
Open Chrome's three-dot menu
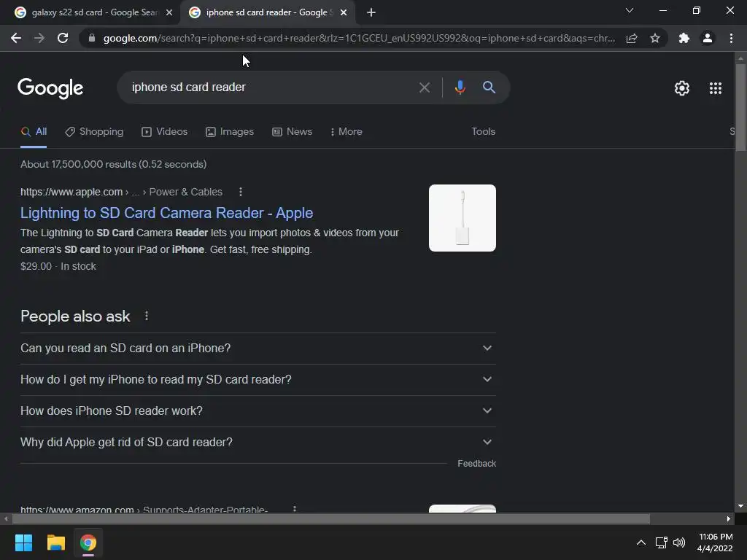731,38
